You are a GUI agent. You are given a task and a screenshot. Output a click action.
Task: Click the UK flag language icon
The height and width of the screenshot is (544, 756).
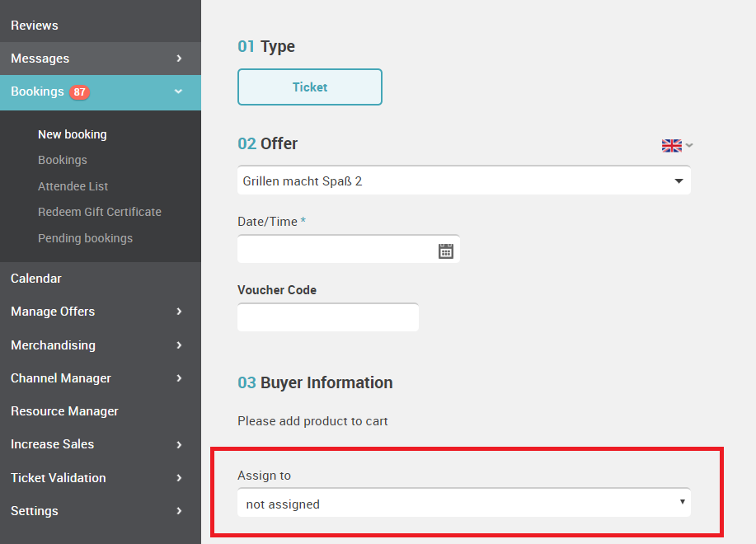[671, 146]
